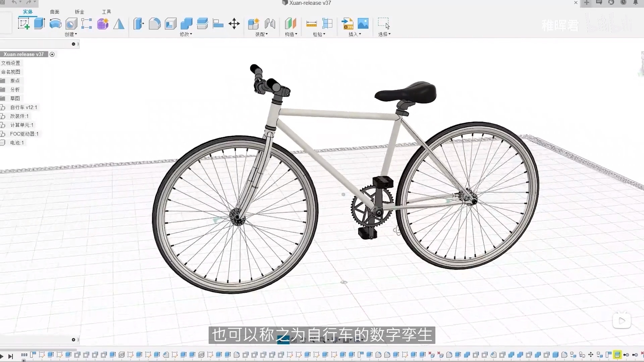This screenshot has width=644, height=362.
Task: Select the Insert SVG icon
Action: (x=347, y=24)
